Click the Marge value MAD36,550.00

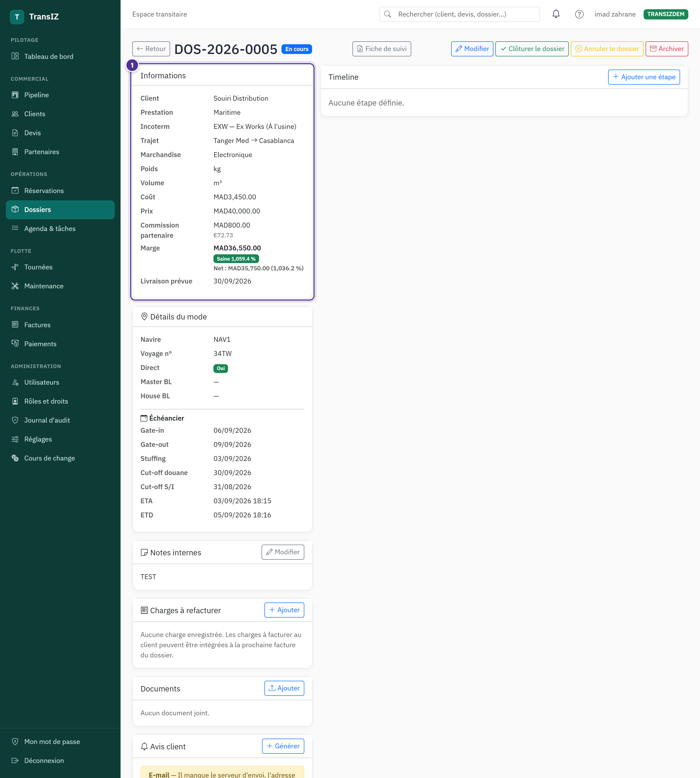point(237,248)
